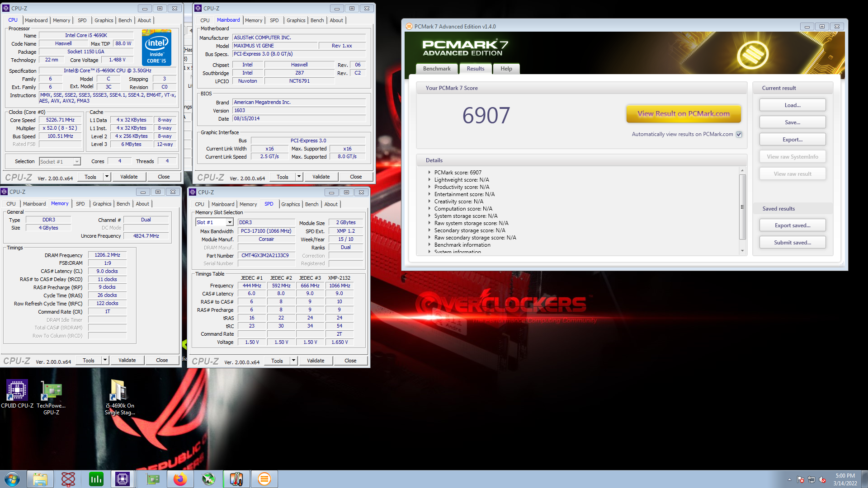Open the Socket #1 selection dropdown
Viewport: 868px width, 488px height.
tap(77, 161)
